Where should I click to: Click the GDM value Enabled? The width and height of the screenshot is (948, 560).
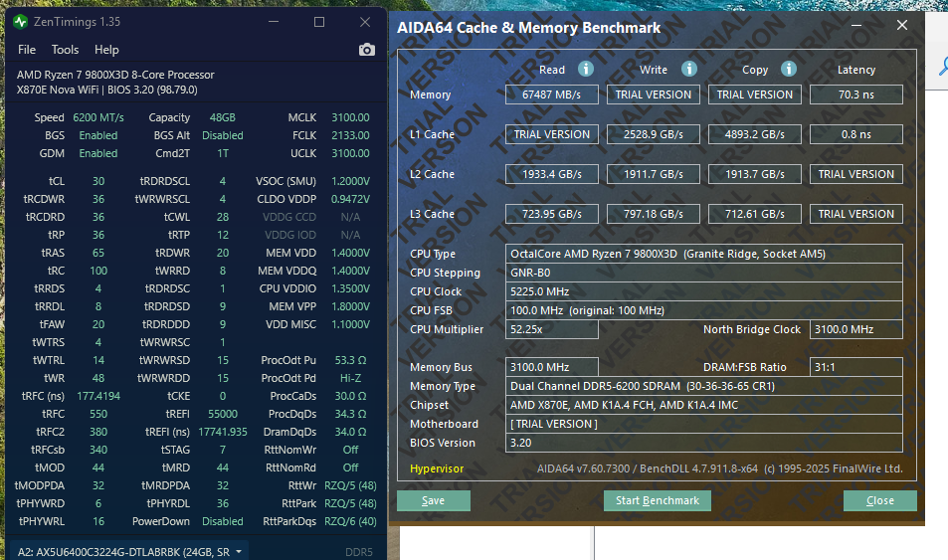click(x=98, y=153)
